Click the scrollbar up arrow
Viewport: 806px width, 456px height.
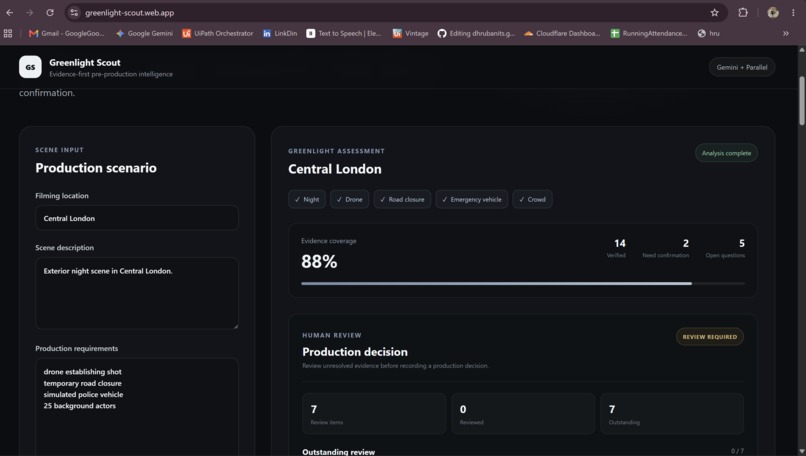801,49
